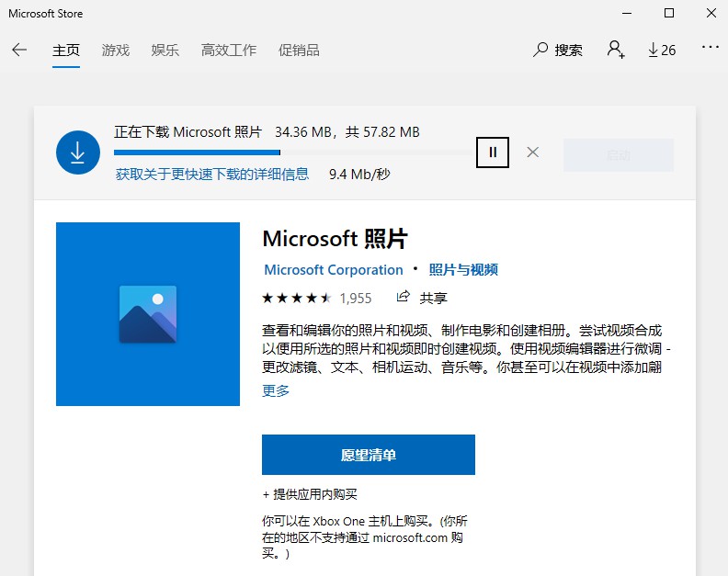The image size is (728, 576).
Task: Click the 9.4 Mb/秒 speed text
Action: click(359, 174)
